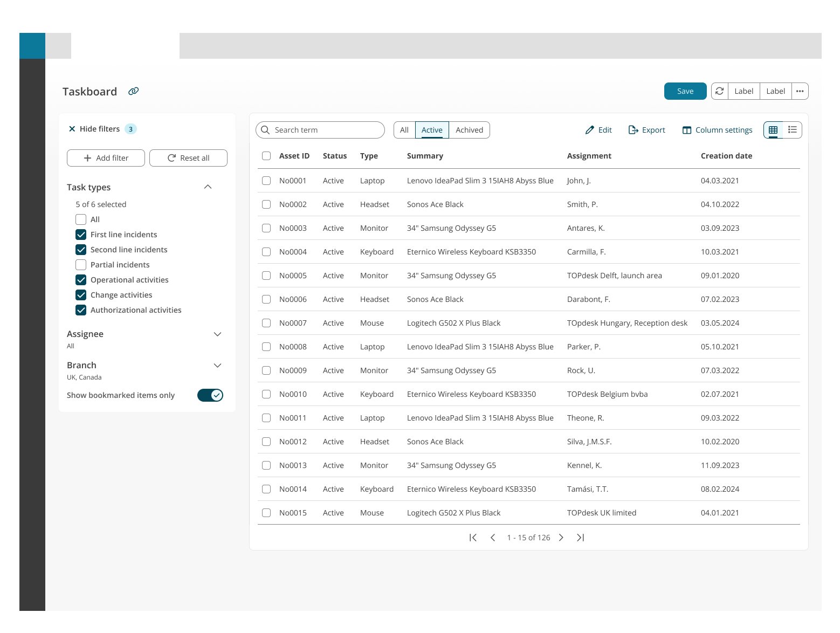Go to the last page
The image size is (840, 633).
coord(581,538)
